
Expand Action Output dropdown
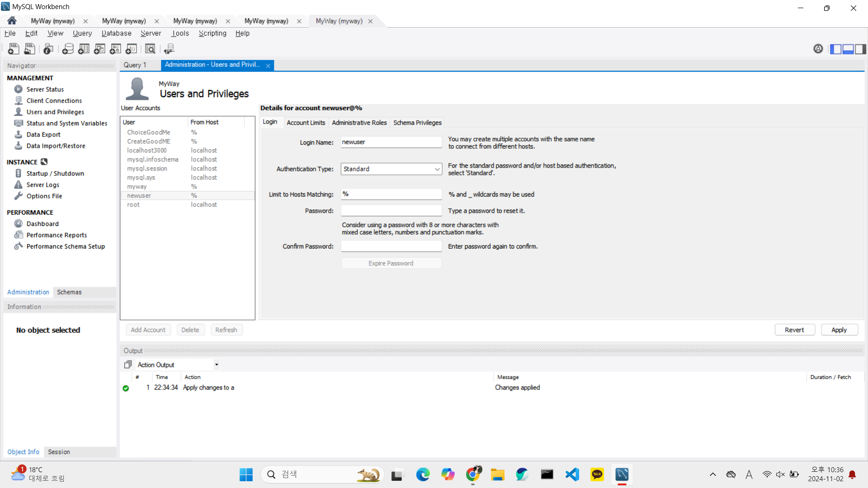point(217,365)
